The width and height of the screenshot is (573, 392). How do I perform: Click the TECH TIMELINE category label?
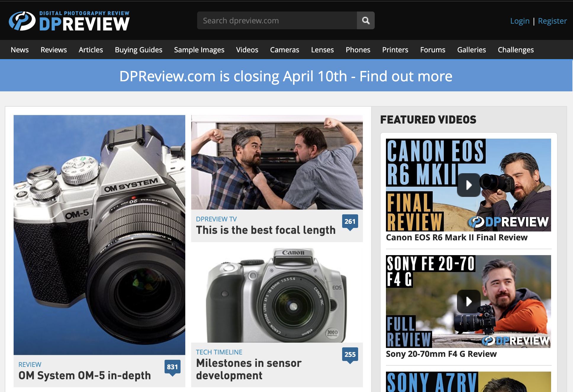click(x=219, y=352)
